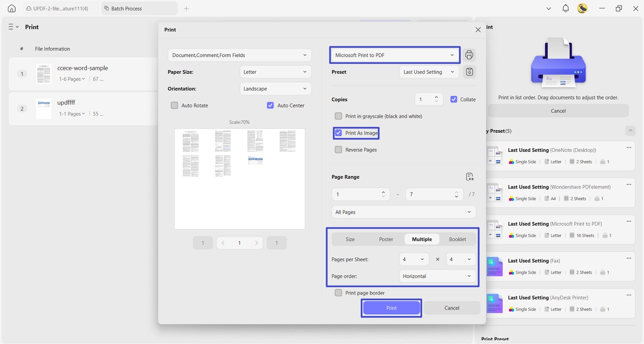Enable Print page border
Screen dimensions: 644x344
[x=338, y=293]
